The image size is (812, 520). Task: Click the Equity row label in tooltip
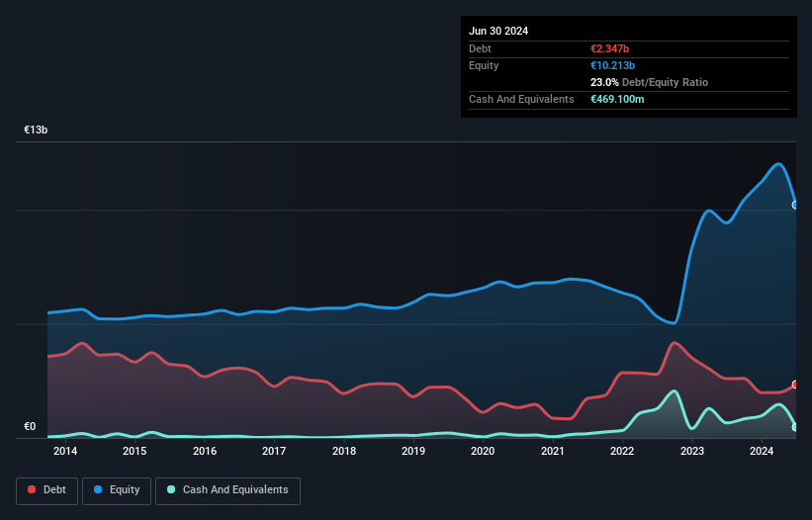(x=484, y=65)
